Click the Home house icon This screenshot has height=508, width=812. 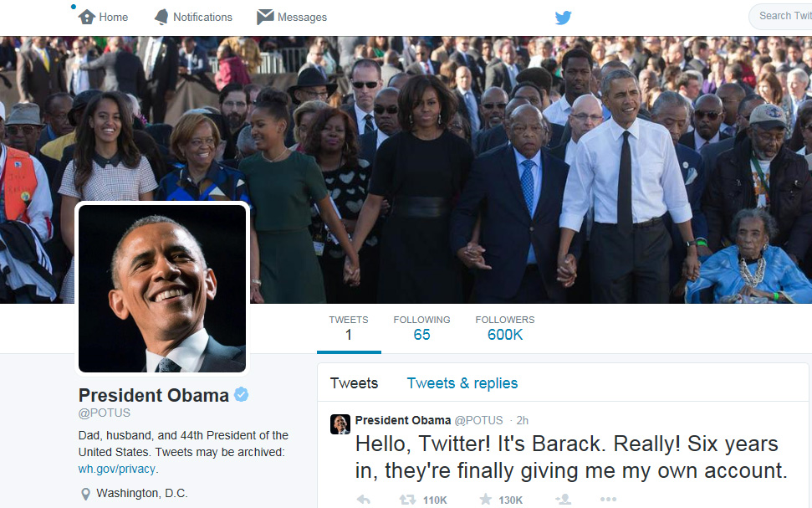click(86, 17)
